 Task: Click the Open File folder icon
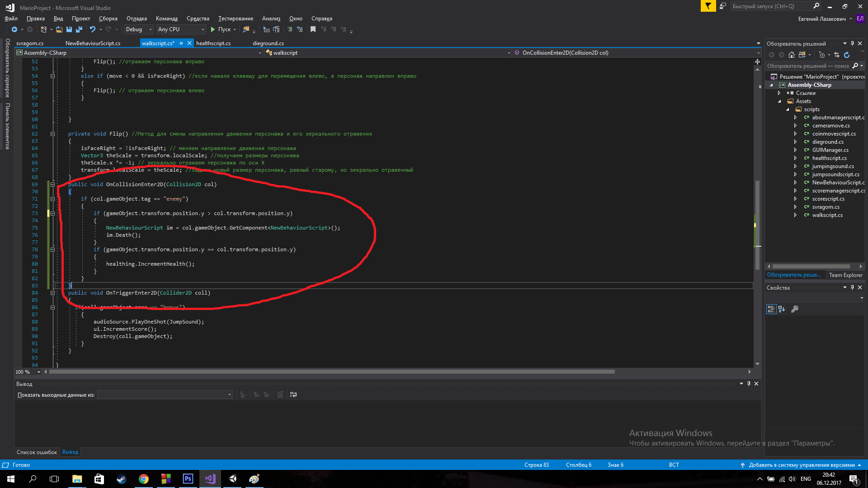click(59, 29)
